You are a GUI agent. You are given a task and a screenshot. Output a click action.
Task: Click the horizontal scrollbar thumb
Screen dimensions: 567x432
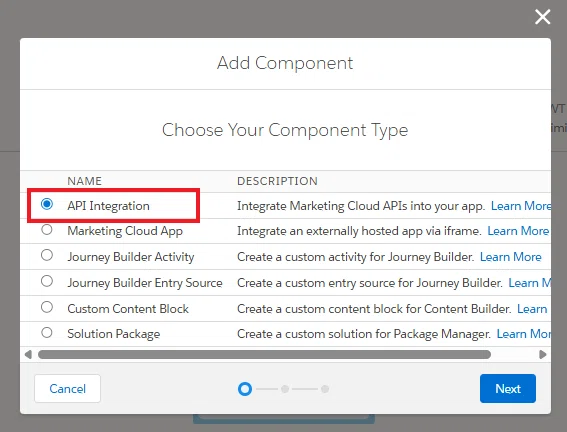coord(264,354)
